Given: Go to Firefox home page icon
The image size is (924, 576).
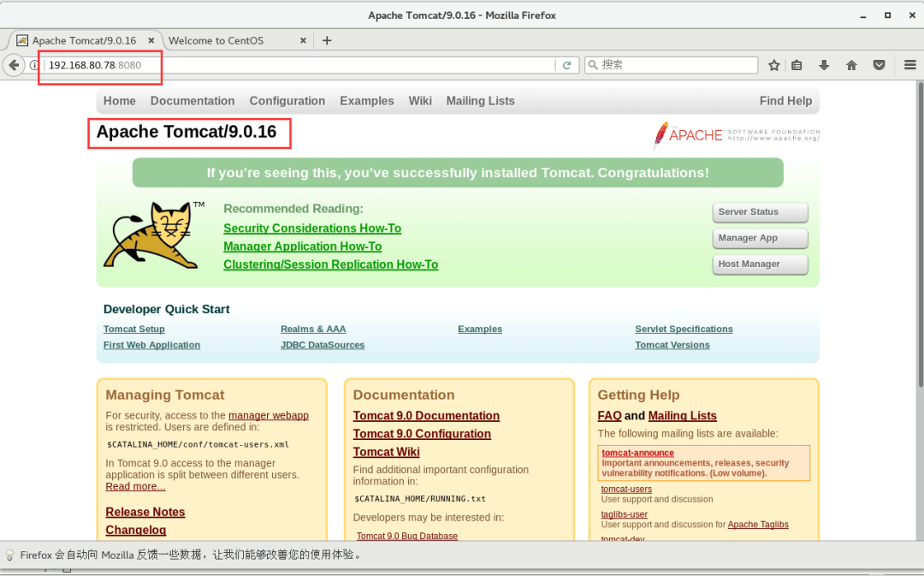Looking at the screenshot, I should [x=851, y=65].
